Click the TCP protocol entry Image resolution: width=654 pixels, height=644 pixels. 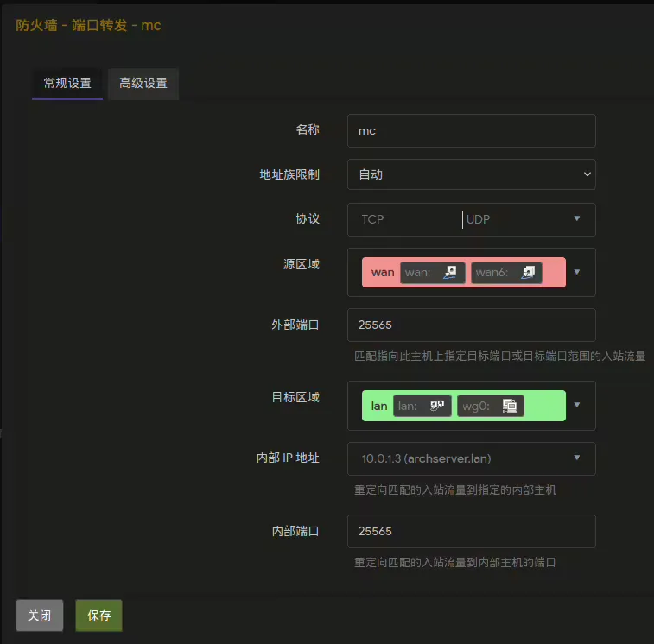point(373,219)
